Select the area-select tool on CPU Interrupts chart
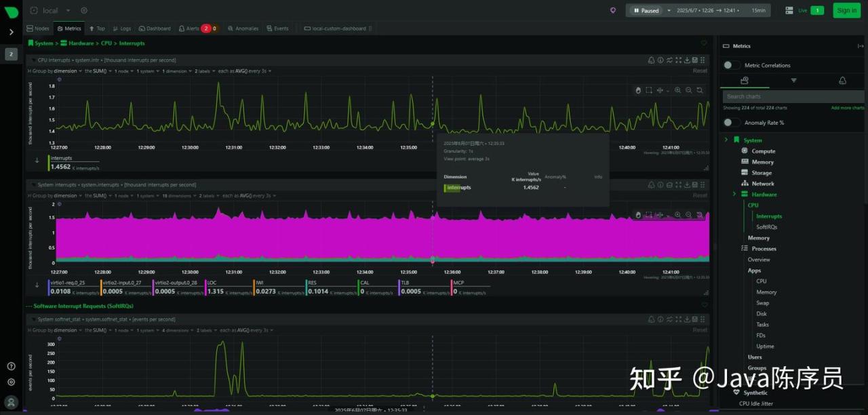The height and width of the screenshot is (415, 868). [649, 90]
